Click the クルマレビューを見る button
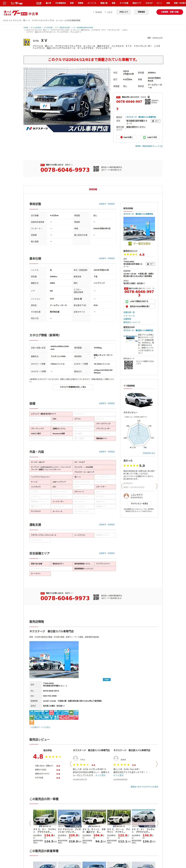The width and height of the screenshot is (186, 868). 139,504
